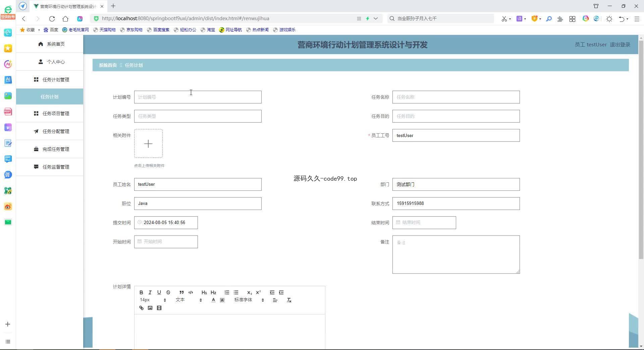The width and height of the screenshot is (644, 350).
Task: Open the 结束时间 date picker
Action: coord(424,223)
